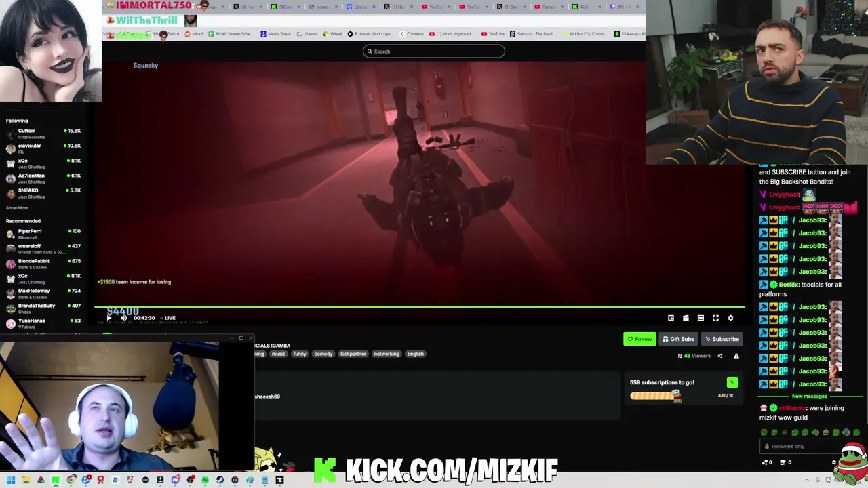868x488 pixels.
Task: Click the report warning icon below Subscribe
Action: click(736, 356)
